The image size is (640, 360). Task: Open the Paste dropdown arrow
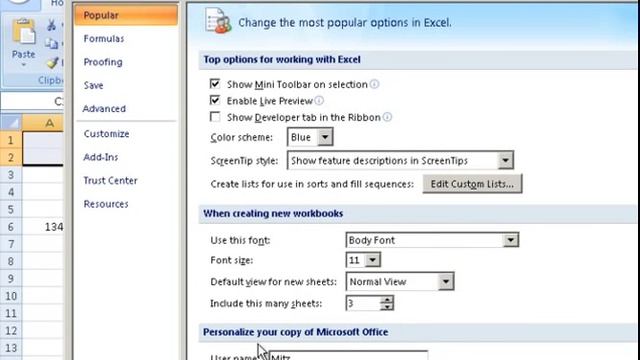tap(23, 64)
